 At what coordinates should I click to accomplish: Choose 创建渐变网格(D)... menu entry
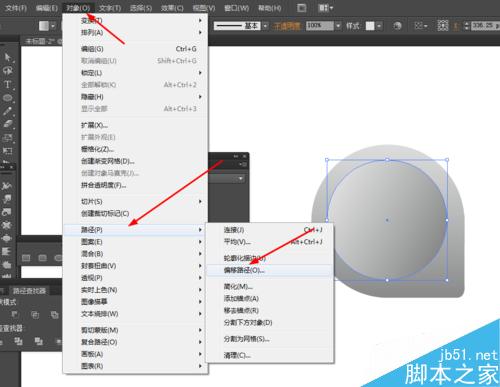(136, 161)
